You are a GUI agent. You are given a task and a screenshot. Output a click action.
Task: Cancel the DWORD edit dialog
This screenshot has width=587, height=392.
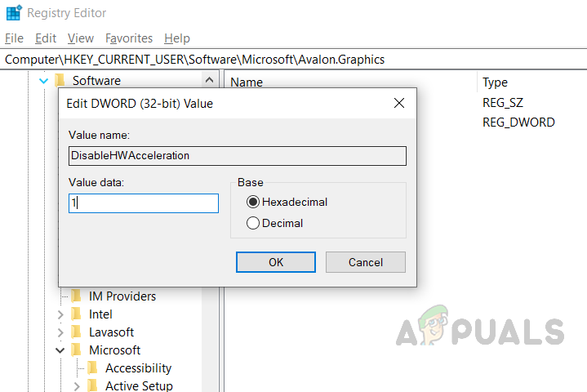[x=366, y=262]
